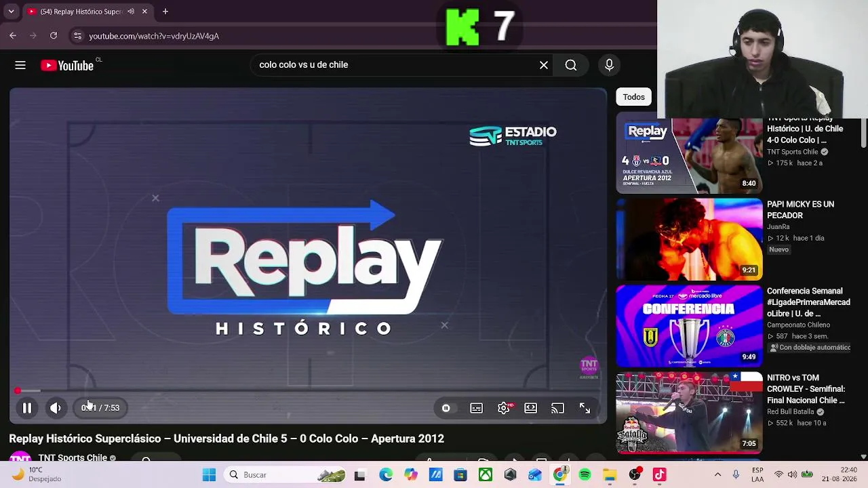Clear the search box text
Image resolution: width=868 pixels, height=488 pixels.
coord(544,65)
